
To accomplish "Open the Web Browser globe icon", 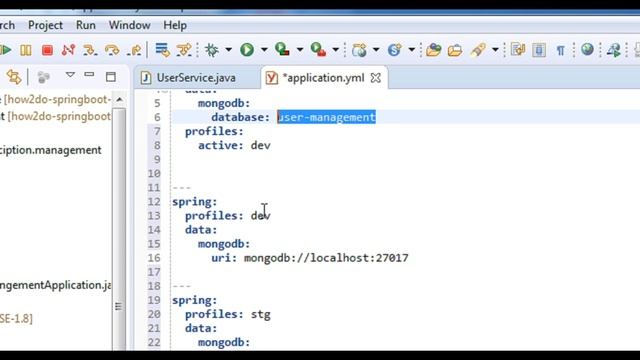I will pos(587,49).
